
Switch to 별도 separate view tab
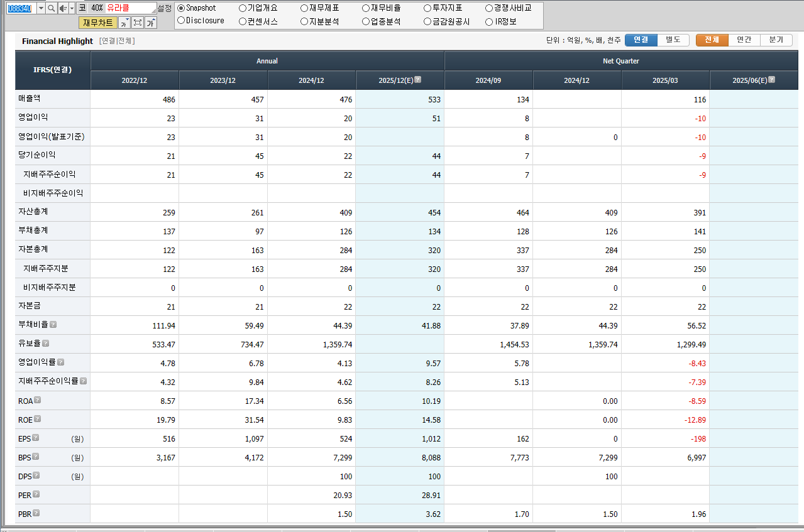673,40
